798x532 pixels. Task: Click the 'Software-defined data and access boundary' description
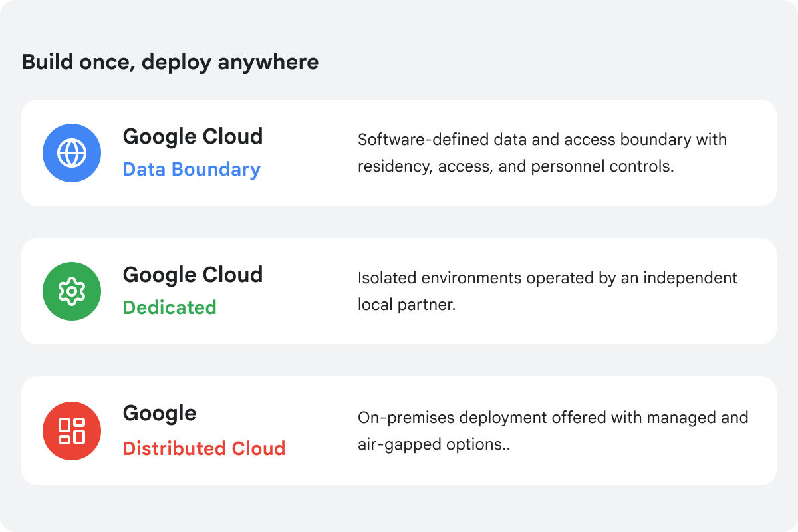click(x=543, y=153)
